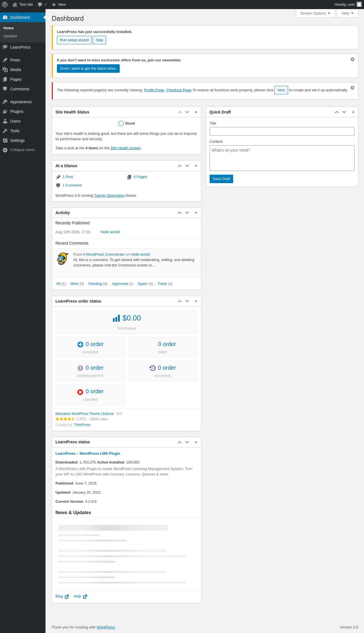Open Test site home icon link
This screenshot has width=364, height=633.
pyautogui.click(x=15, y=5)
